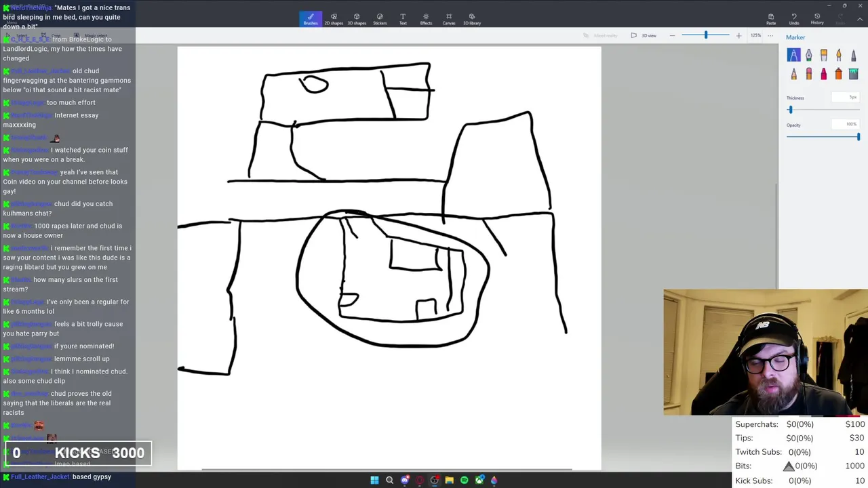This screenshot has width=868, height=488.
Task: Adjust the Thickness slider
Action: click(x=823, y=110)
